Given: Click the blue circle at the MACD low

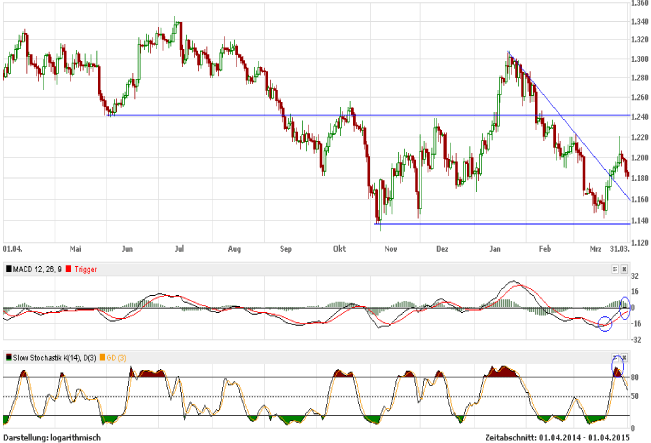Looking at the screenshot, I should 603,322.
